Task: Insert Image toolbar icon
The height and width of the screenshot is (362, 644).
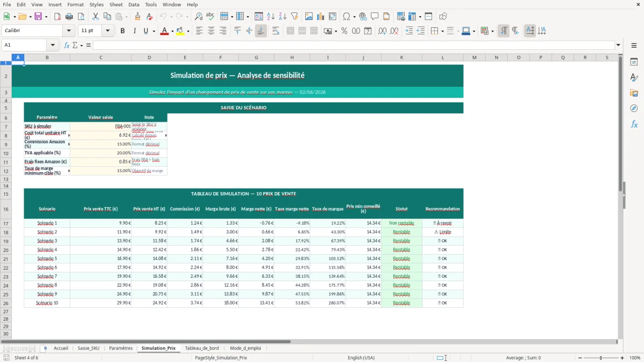Action: (x=309, y=16)
